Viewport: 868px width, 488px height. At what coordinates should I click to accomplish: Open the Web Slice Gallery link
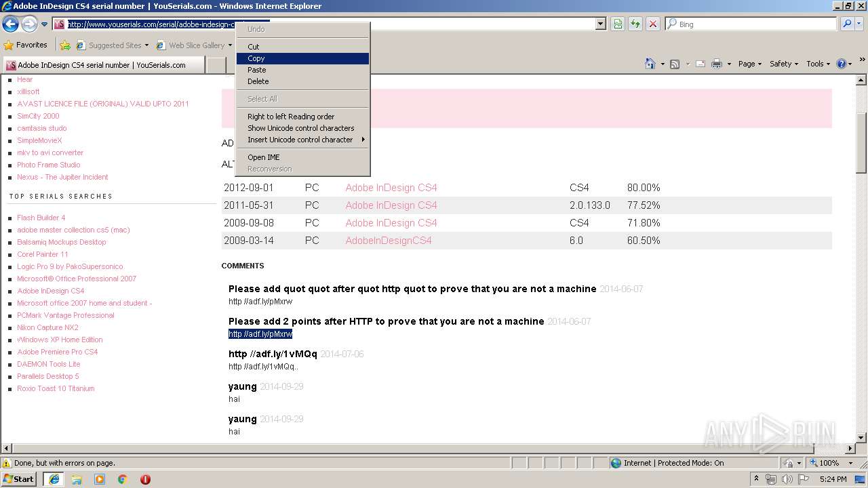coord(194,45)
